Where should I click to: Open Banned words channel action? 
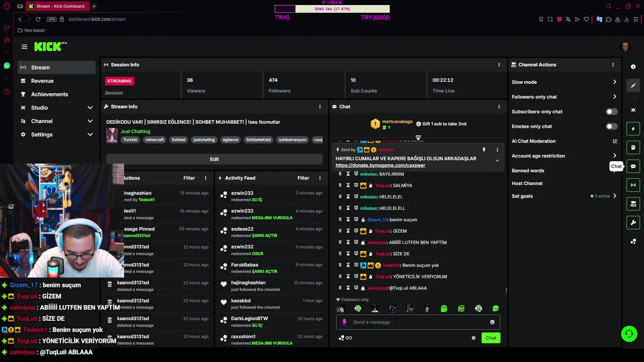click(528, 170)
